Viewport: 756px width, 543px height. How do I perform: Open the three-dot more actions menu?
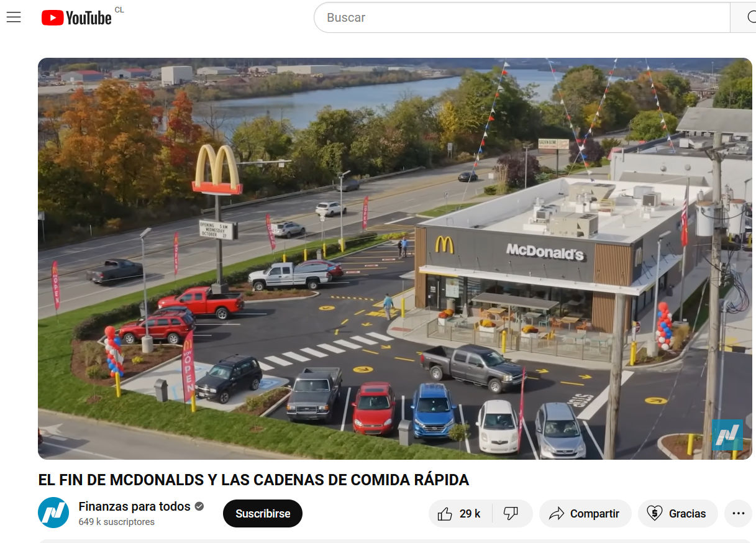pyautogui.click(x=739, y=514)
